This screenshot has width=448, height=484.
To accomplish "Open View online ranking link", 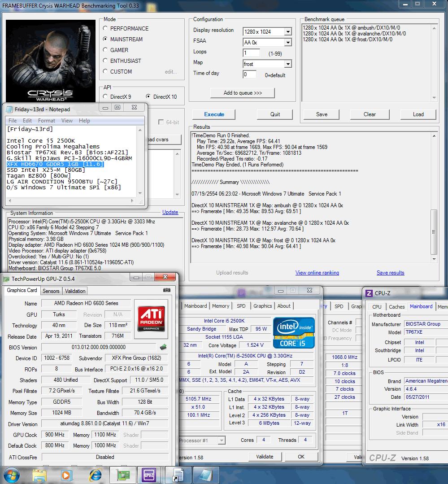I will [x=317, y=273].
